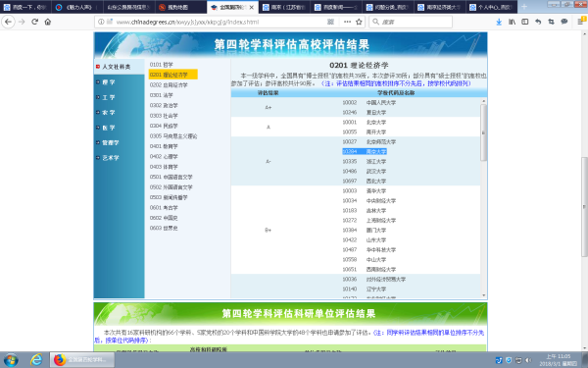Open a new browser tab with plus
The width and height of the screenshot is (588, 368).
[x=524, y=7]
